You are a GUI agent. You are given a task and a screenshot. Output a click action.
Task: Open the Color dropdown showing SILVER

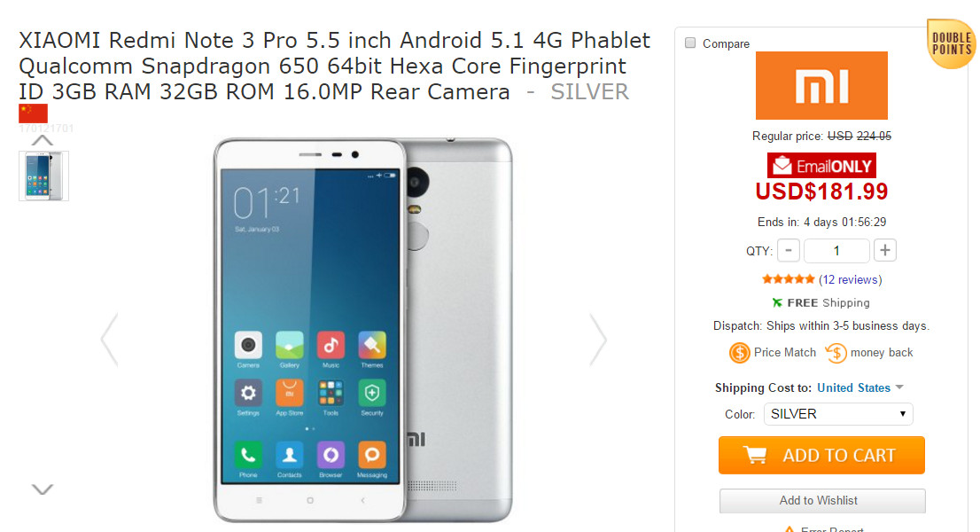(838, 414)
